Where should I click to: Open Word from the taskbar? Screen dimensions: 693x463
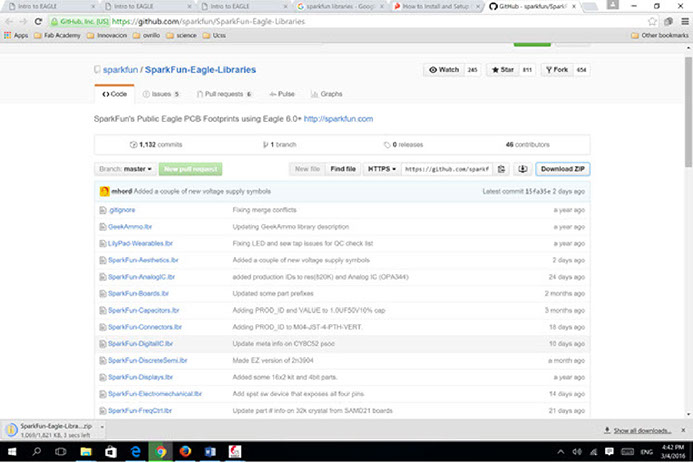coord(210,452)
